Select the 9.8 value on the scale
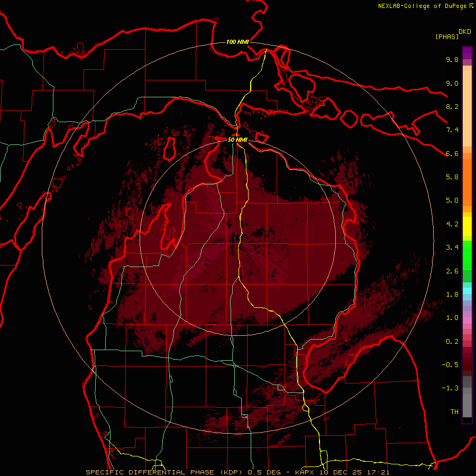The image size is (476, 476). point(452,59)
